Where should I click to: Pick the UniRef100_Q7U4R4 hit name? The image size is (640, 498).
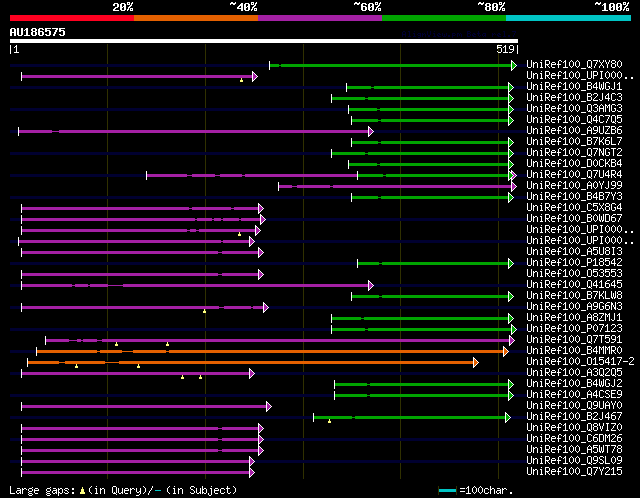(x=574, y=175)
